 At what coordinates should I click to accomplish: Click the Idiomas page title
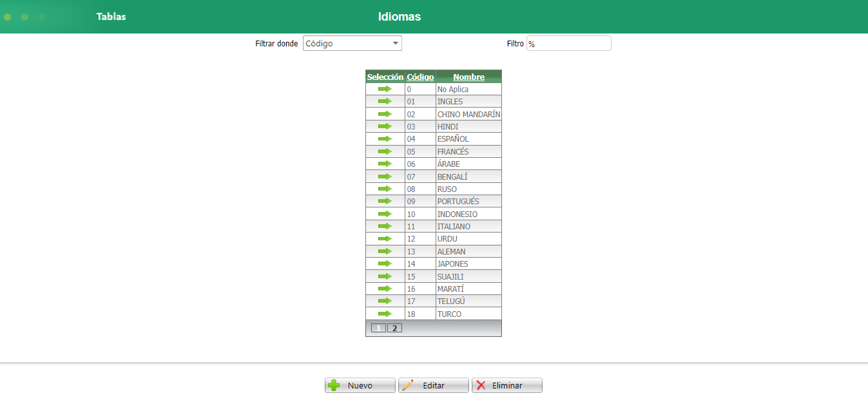point(400,17)
